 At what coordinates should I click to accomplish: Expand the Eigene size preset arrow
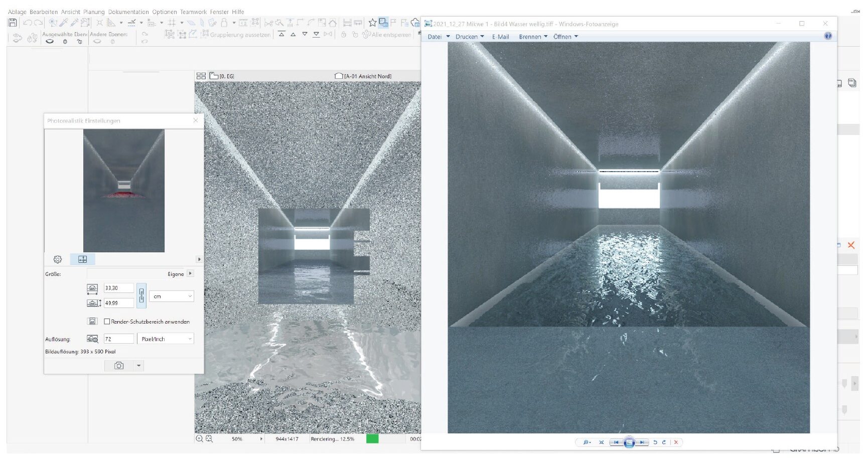pyautogui.click(x=190, y=273)
